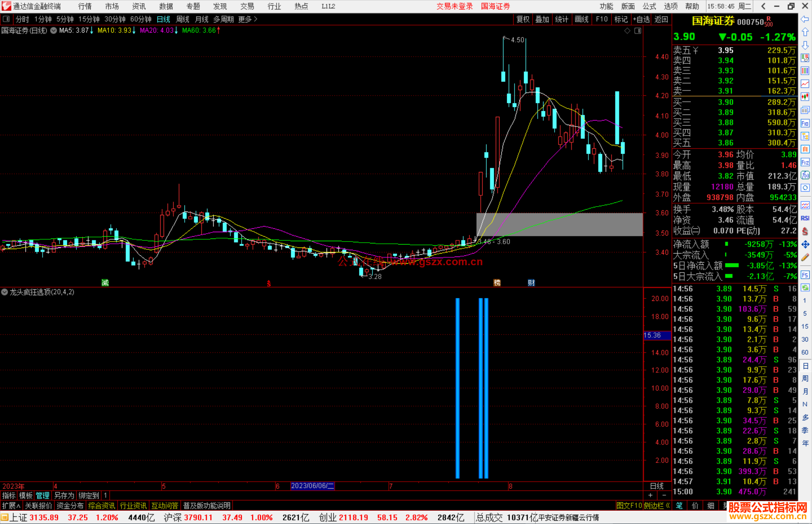Toggle the round indicator beside 龙头疯狂逃顶
This screenshot has height=524, width=812.
pos(5,292)
